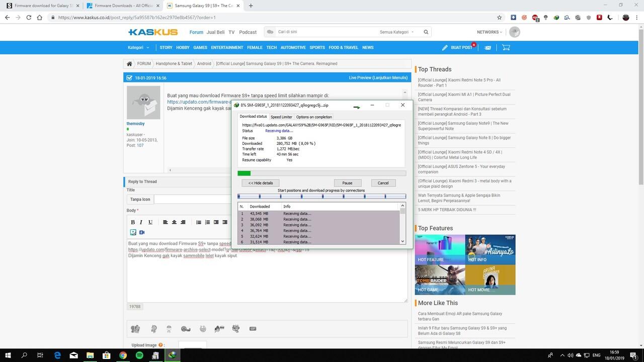Click the AdBlock extension icon
This screenshot has width=644, height=362.
(535, 17)
